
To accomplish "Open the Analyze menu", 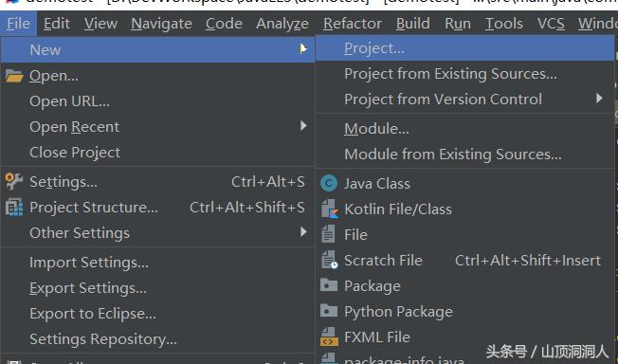I will pos(282,24).
